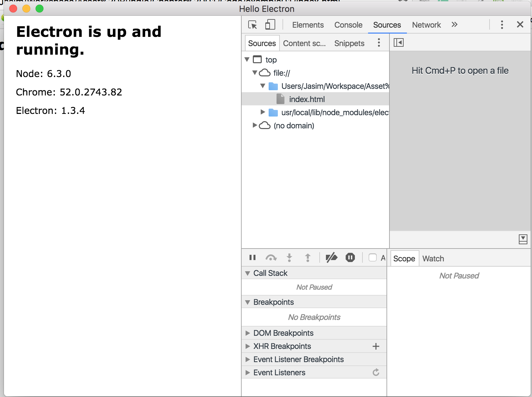Click the (no domain) cloud icon
The image size is (532, 397).
(x=265, y=125)
